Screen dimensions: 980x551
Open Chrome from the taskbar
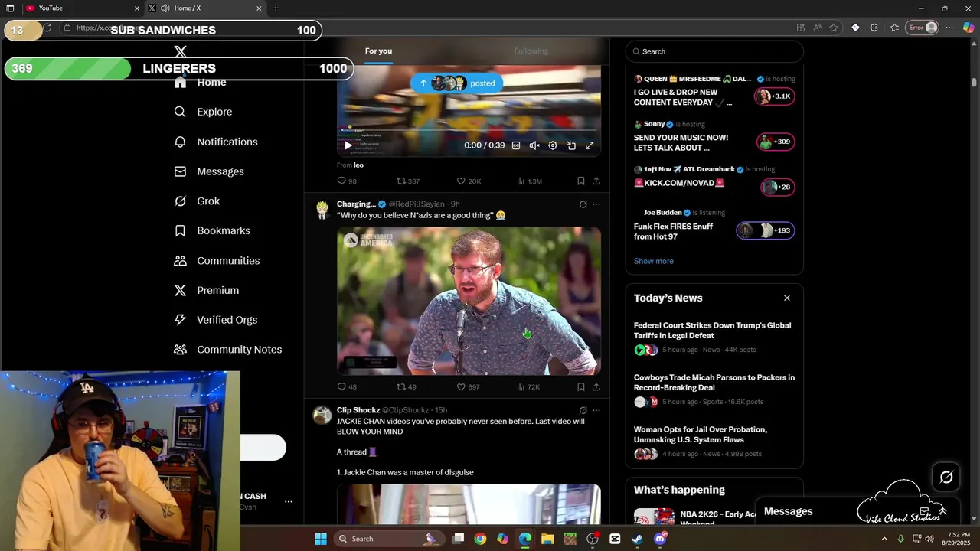click(x=480, y=539)
